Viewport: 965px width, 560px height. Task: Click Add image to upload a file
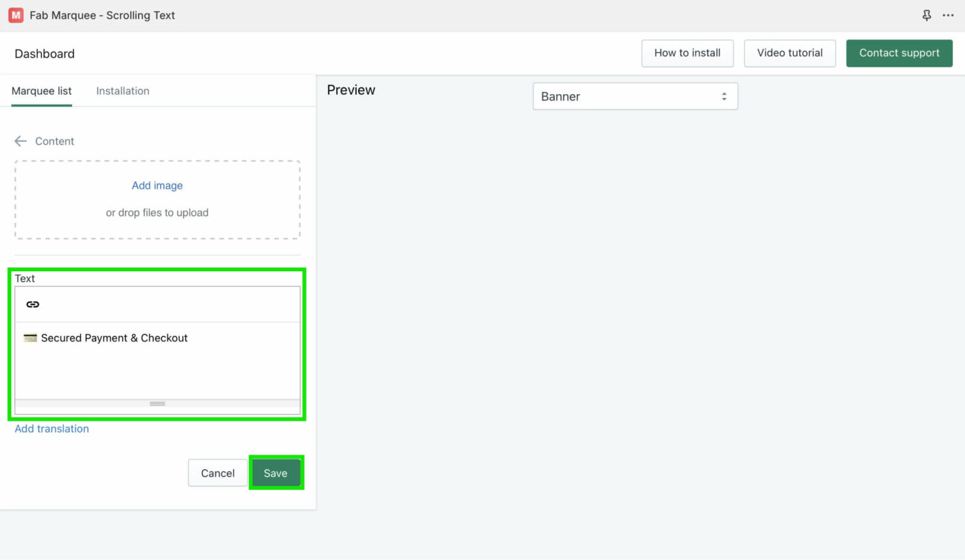click(x=157, y=185)
